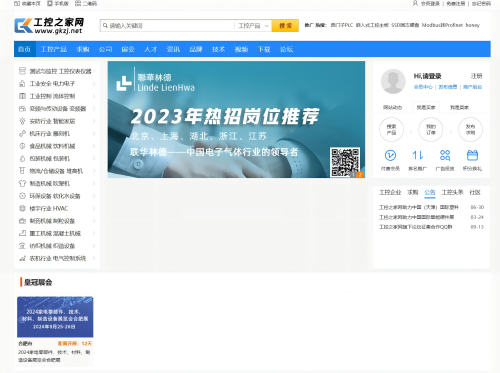Click the 工控之家网 logo

pos(49,25)
